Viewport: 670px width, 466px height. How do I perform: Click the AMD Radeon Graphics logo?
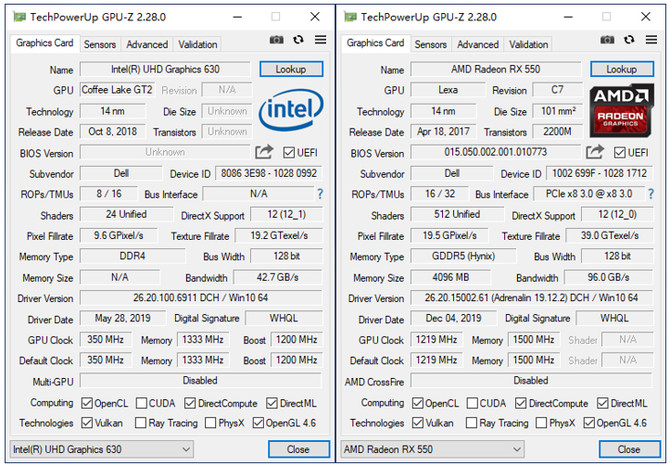[x=622, y=110]
